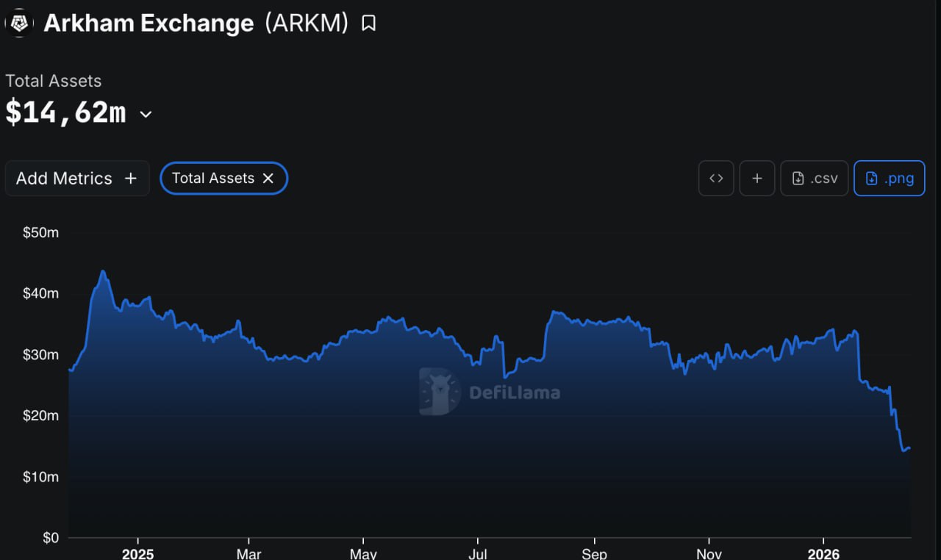Screen dimensions: 941x560
Task: Click the 2026 label on the time axis
Action: pos(822,553)
